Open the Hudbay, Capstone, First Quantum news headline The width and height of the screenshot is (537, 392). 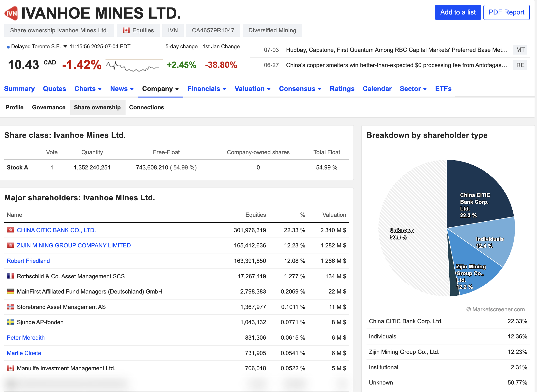[x=396, y=50]
